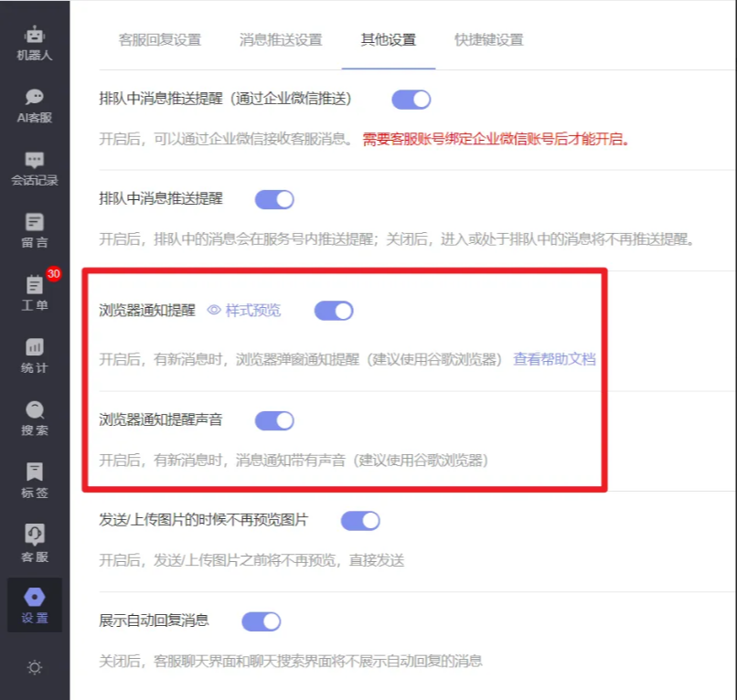The height and width of the screenshot is (700, 737).
Task: Click the 发送/上传图片的时候不再预览图片 label
Action: coord(204,520)
